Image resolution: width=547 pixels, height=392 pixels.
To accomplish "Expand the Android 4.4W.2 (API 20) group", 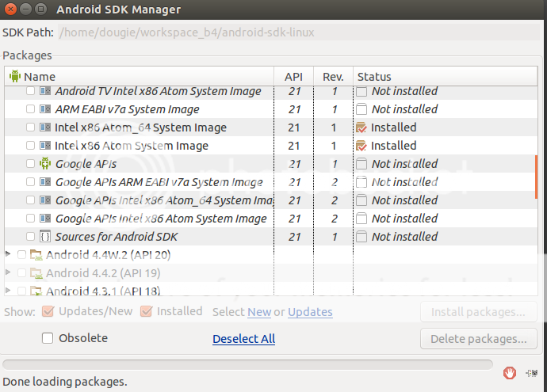I will click(9, 254).
